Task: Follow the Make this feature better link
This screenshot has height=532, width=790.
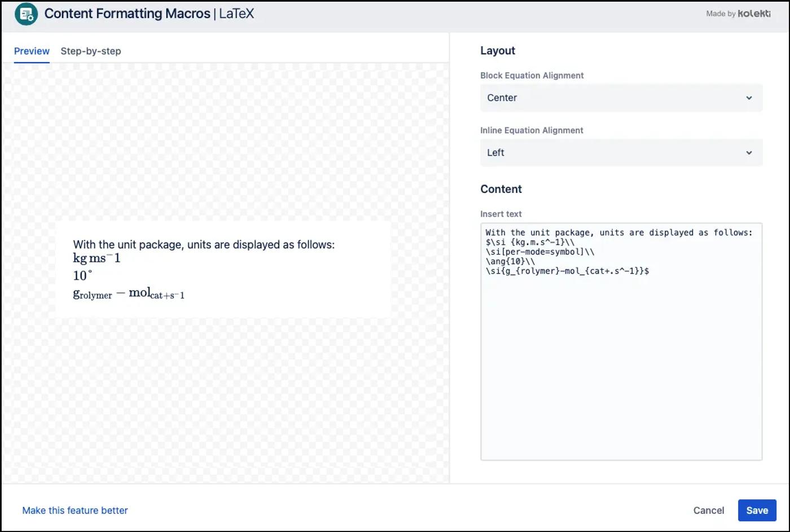Action: [75, 510]
